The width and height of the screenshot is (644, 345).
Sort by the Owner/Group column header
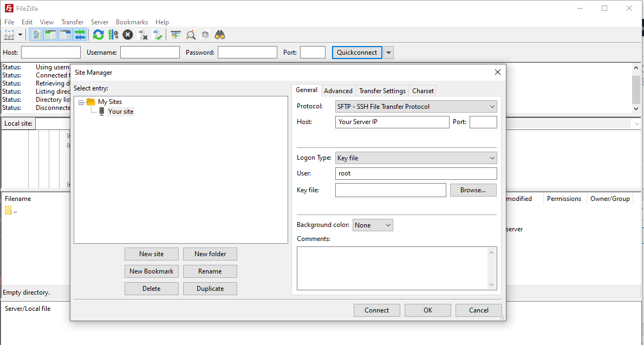coord(610,199)
